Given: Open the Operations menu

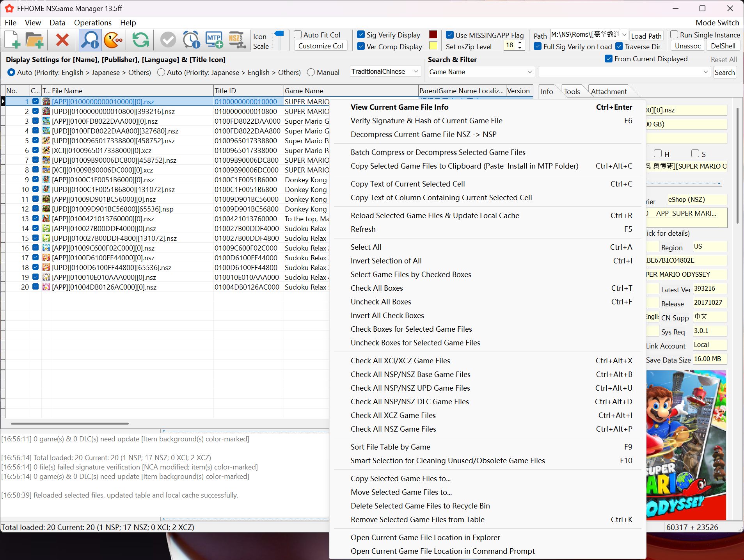Looking at the screenshot, I should (93, 23).
